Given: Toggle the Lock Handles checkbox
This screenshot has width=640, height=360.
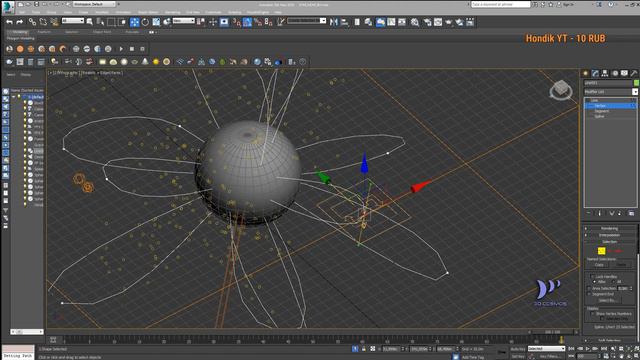Looking at the screenshot, I should [592, 277].
